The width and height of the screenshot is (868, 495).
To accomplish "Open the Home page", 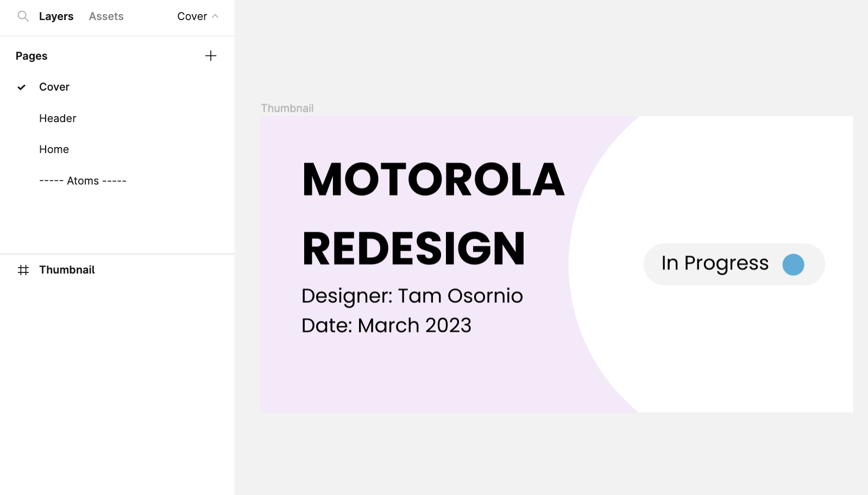I will [54, 149].
